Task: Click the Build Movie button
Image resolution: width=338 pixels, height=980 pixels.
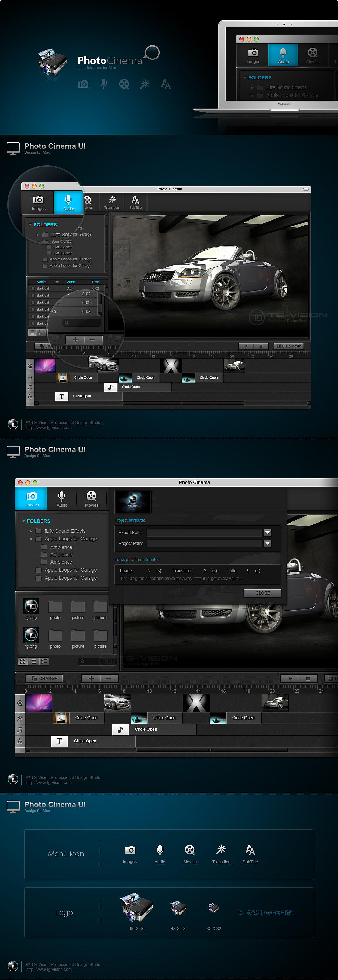Action: click(x=289, y=346)
